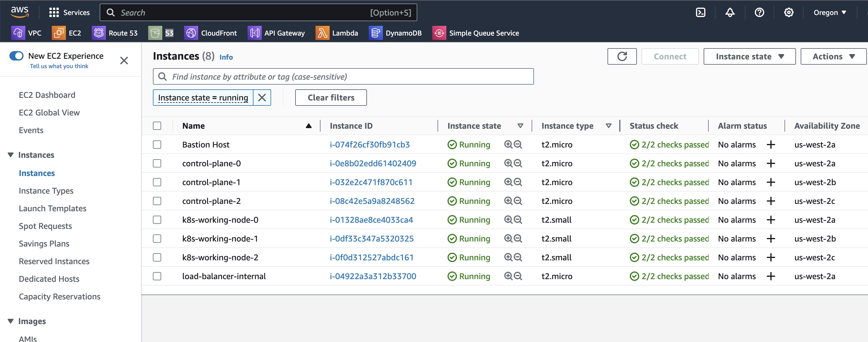The width and height of the screenshot is (868, 342).
Task: Expand the Actions dropdown menu
Action: (833, 56)
